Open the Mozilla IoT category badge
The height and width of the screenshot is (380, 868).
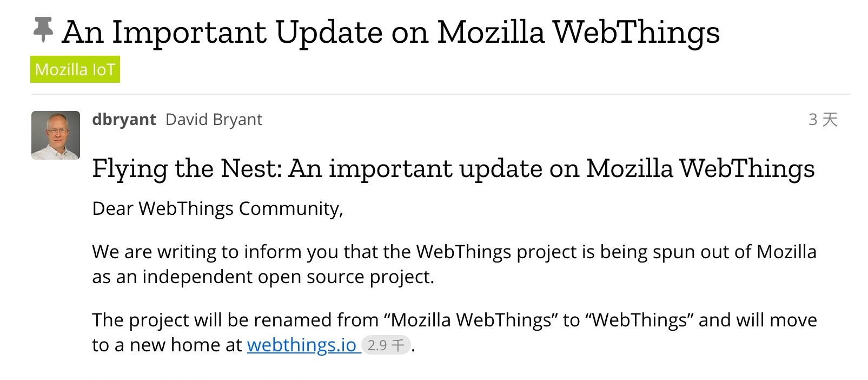75,69
